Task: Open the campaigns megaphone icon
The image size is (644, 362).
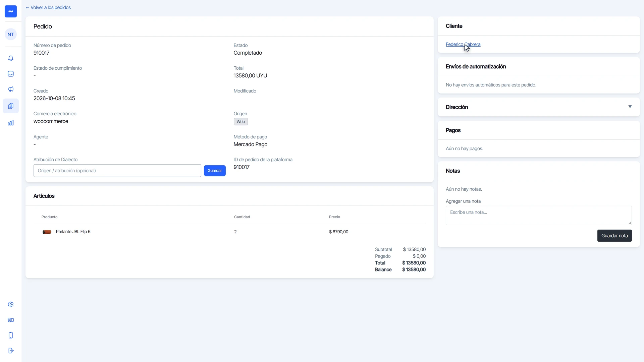Action: coord(11,89)
